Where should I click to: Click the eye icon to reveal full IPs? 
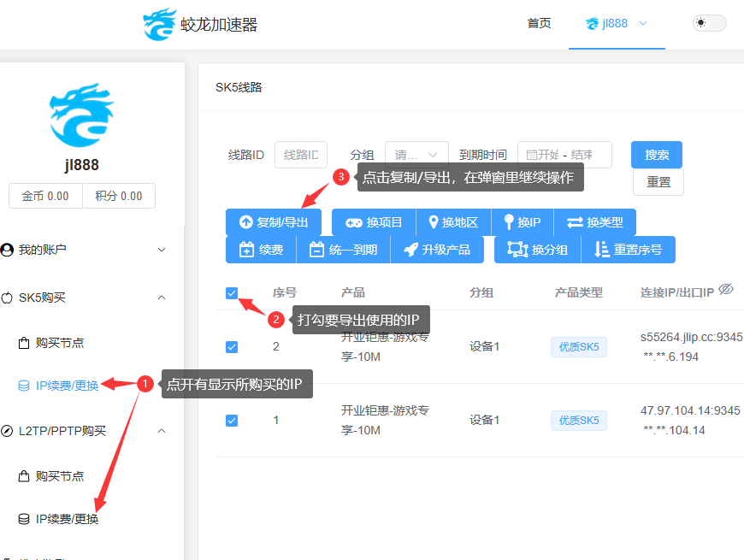[x=726, y=288]
